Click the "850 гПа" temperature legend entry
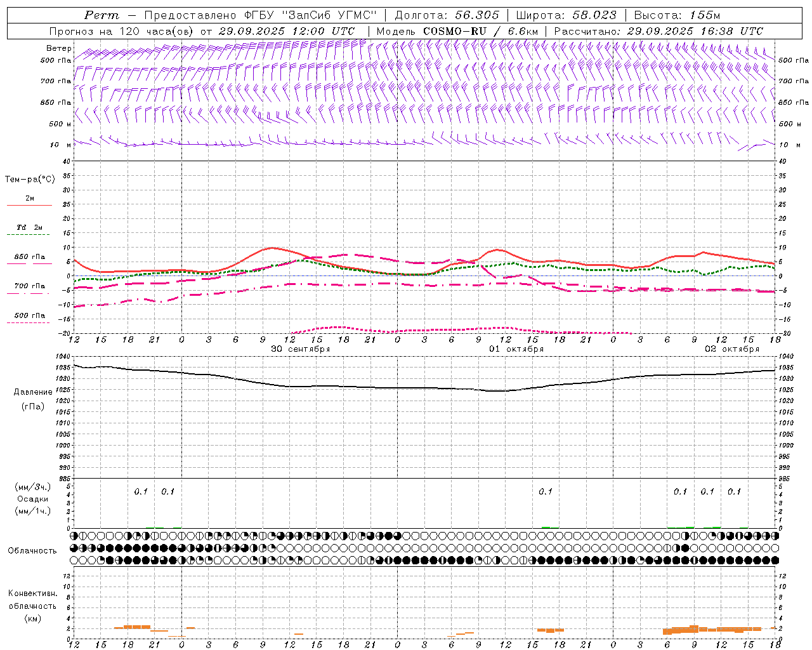 (30, 257)
